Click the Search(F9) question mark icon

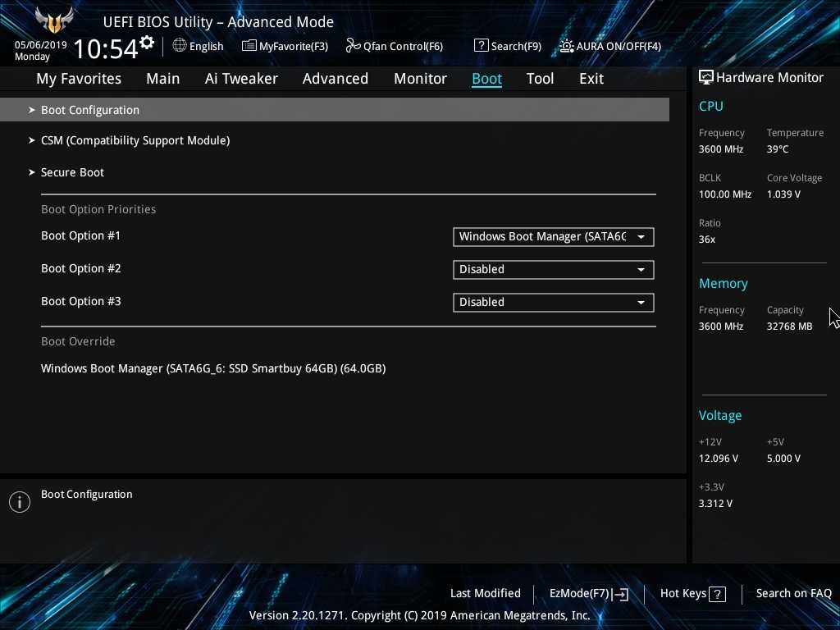click(482, 46)
